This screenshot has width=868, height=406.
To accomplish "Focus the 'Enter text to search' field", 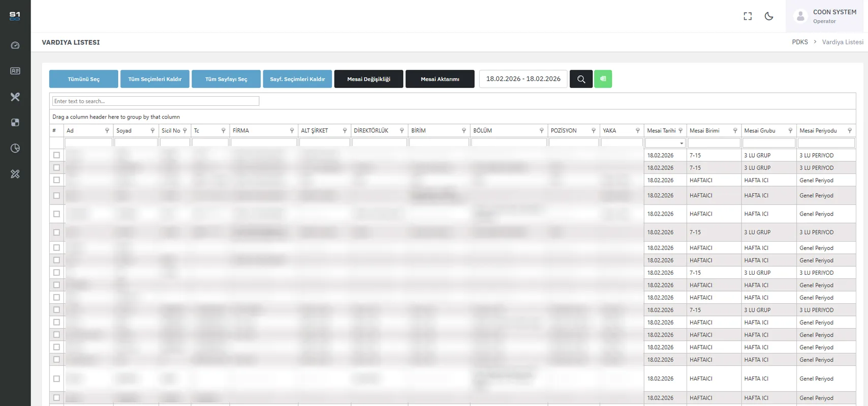I will 156,101.
